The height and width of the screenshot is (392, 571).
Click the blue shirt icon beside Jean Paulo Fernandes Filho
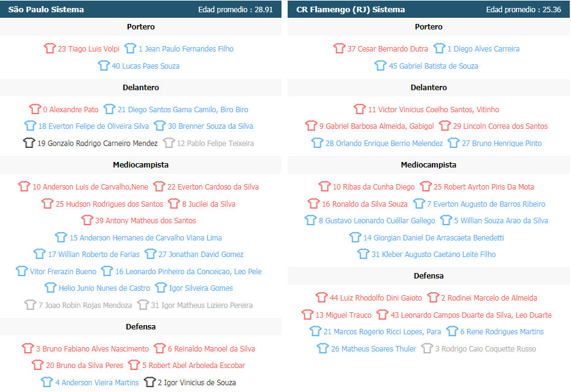(131, 48)
